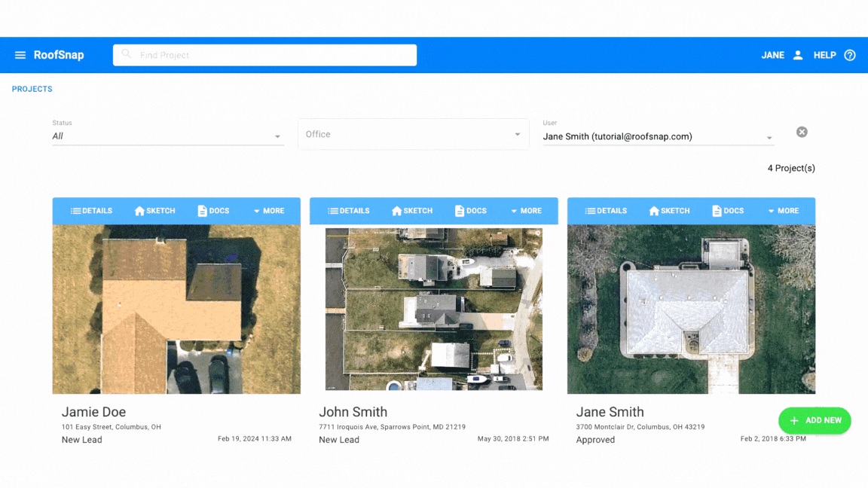Click the user profile icon

(x=798, y=55)
